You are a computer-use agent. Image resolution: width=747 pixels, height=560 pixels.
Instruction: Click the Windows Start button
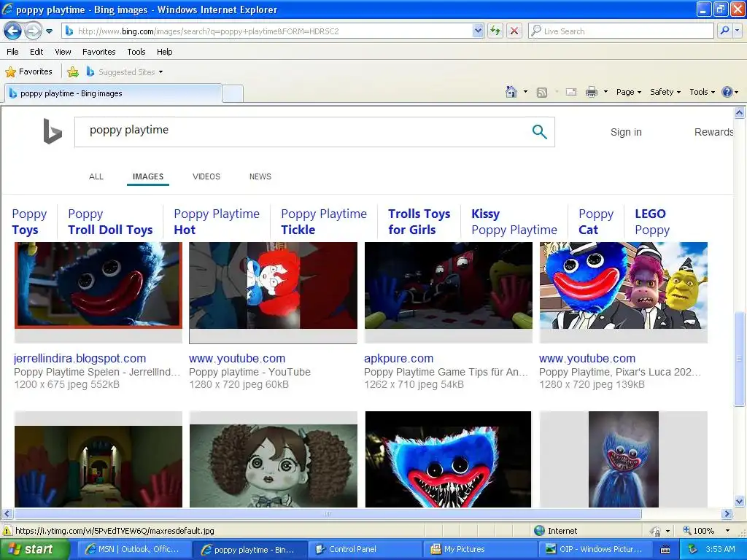pos(34,549)
